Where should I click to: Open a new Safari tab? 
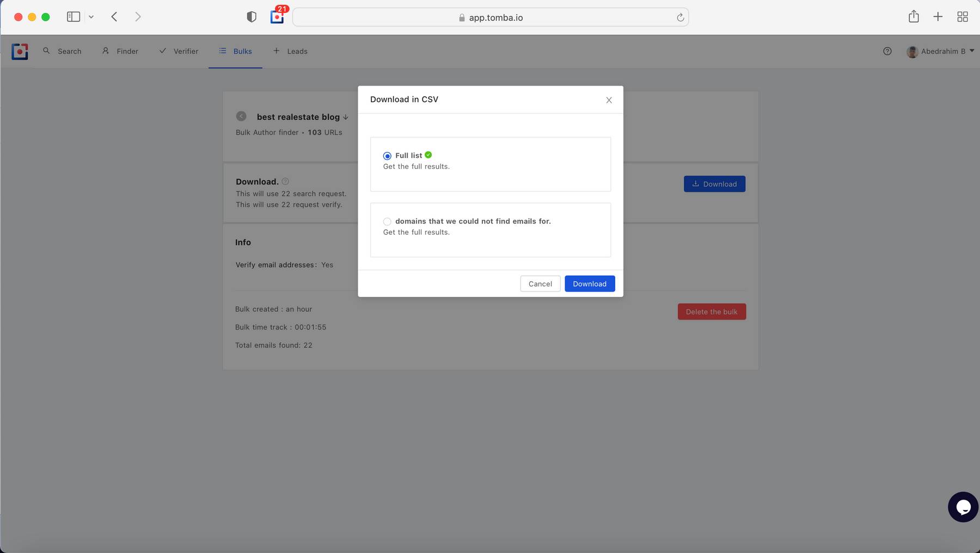click(938, 17)
